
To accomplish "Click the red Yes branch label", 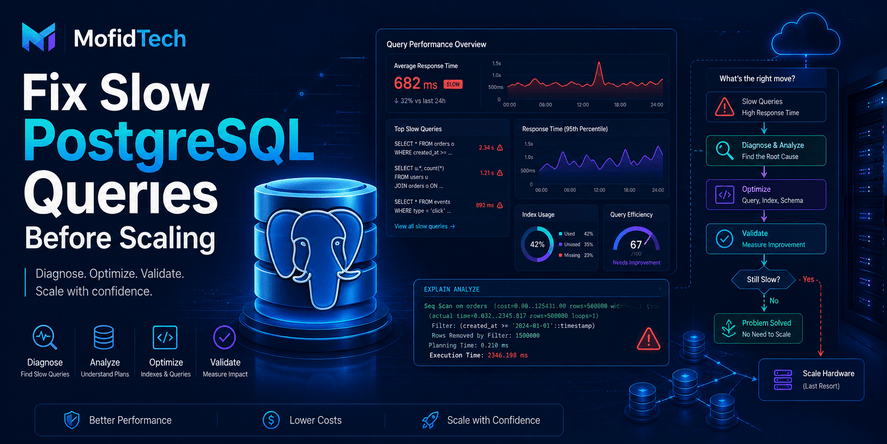I will [809, 279].
